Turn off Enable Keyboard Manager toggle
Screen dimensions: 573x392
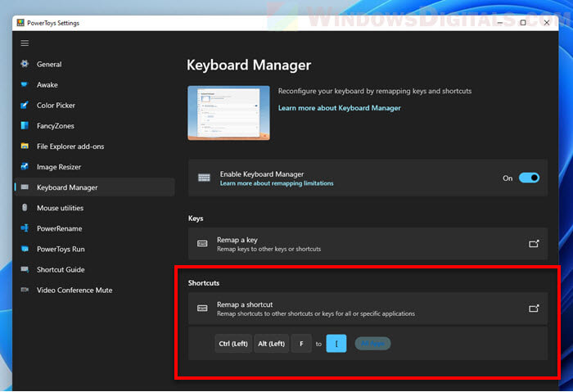pos(529,178)
